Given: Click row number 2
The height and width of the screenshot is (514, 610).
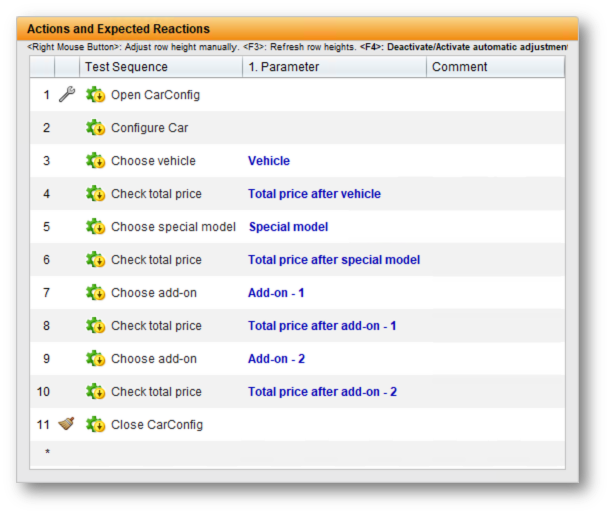Looking at the screenshot, I should tap(46, 128).
